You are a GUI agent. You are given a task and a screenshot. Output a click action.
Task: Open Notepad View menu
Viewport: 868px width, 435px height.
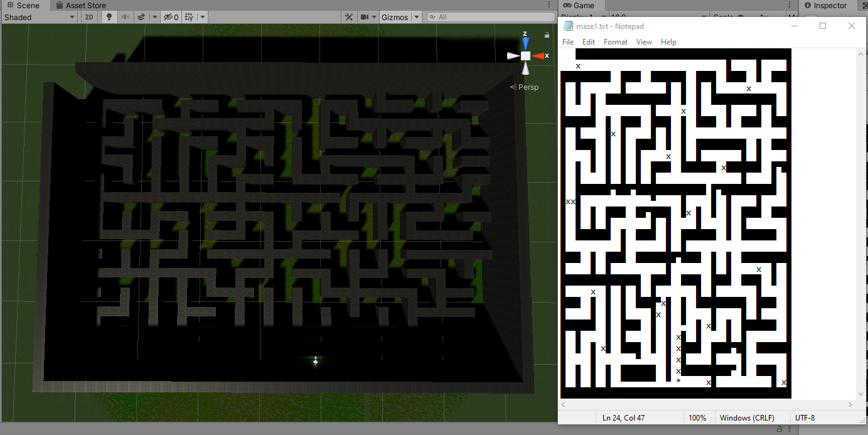pyautogui.click(x=644, y=42)
